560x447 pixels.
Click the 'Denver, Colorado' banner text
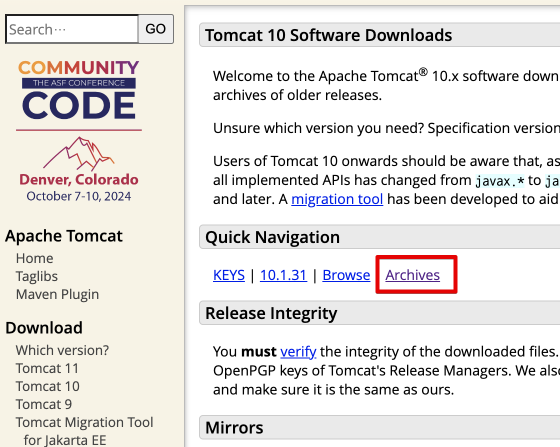79,179
